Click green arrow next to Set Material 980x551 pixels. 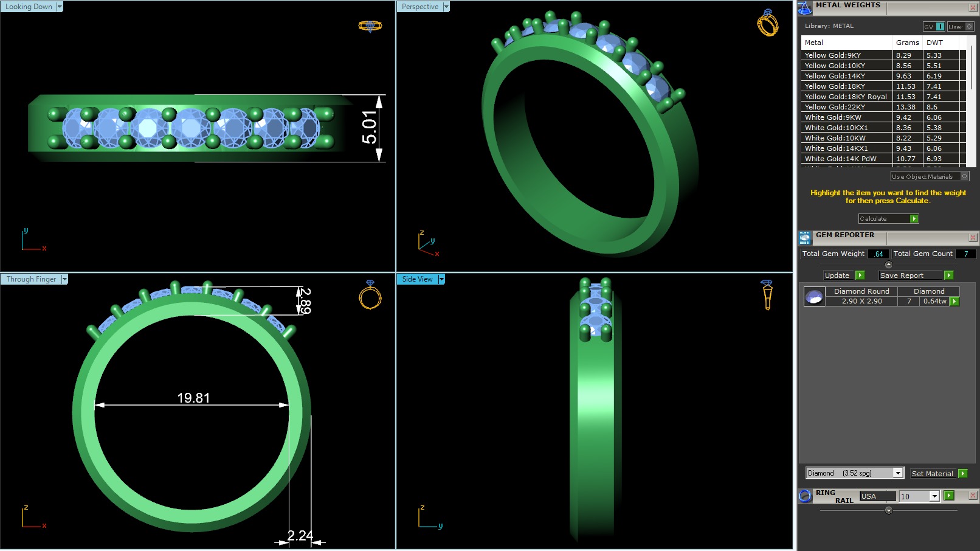962,474
